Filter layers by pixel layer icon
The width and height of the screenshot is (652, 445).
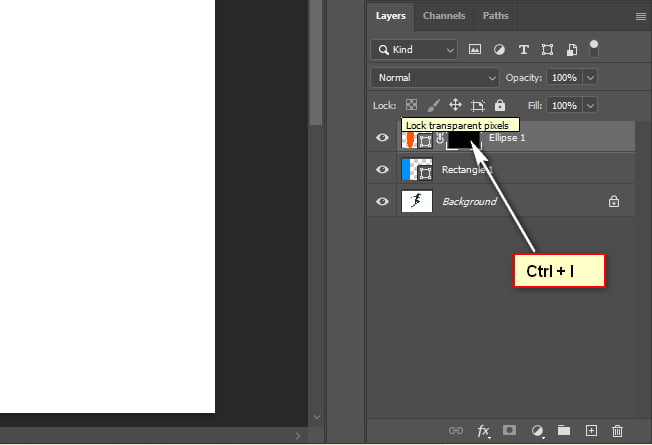[475, 49]
